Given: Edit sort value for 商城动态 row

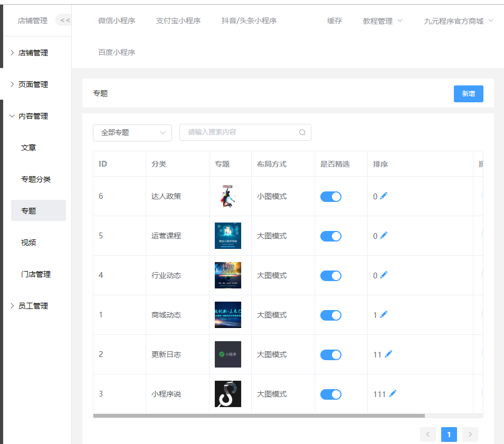Looking at the screenshot, I should pyautogui.click(x=384, y=315).
